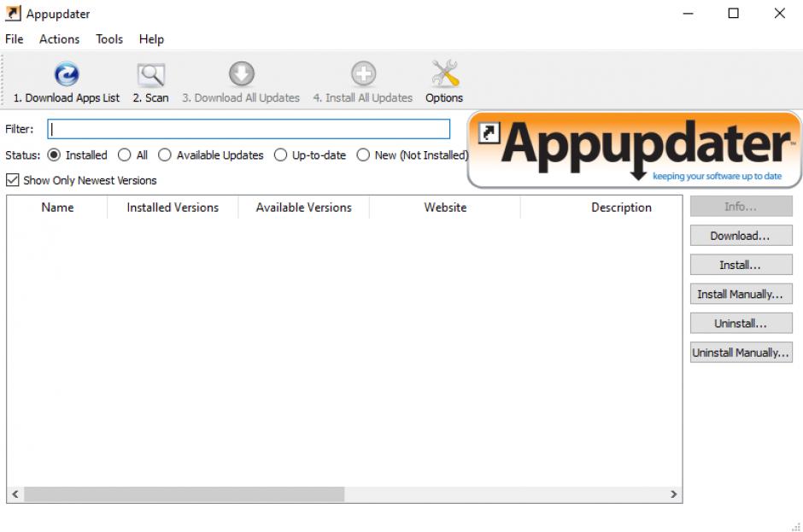This screenshot has height=532, width=803.
Task: Click the Install All Updates icon
Action: pos(363,73)
